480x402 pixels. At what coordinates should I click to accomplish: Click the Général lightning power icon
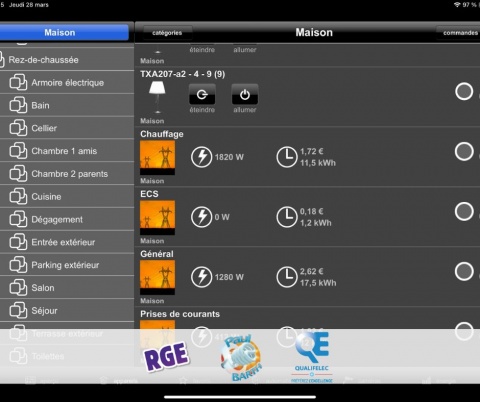pyautogui.click(x=201, y=277)
